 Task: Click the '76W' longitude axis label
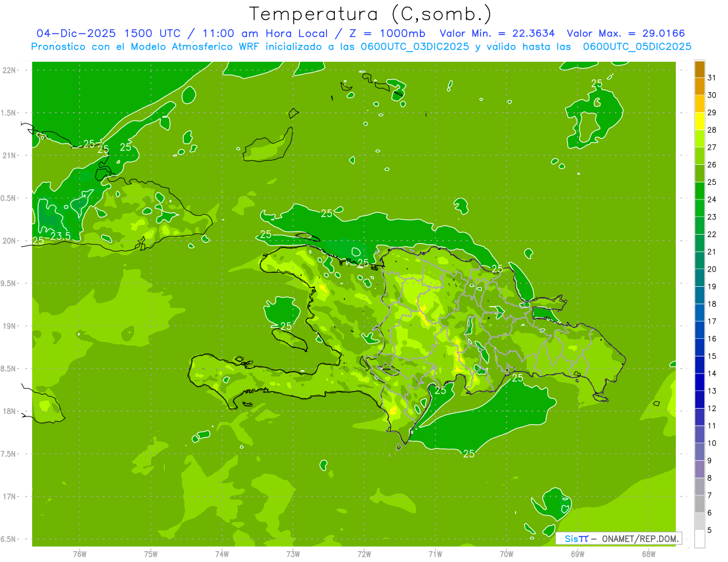[79, 554]
